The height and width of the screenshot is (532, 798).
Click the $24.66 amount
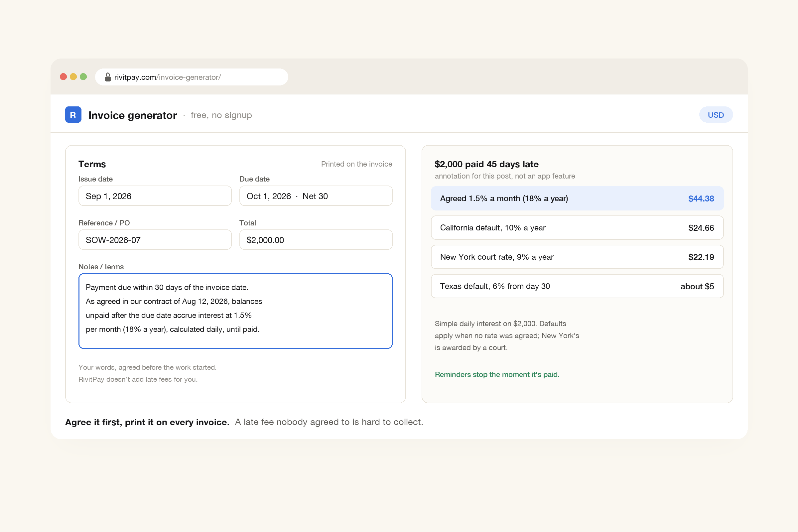pyautogui.click(x=701, y=228)
